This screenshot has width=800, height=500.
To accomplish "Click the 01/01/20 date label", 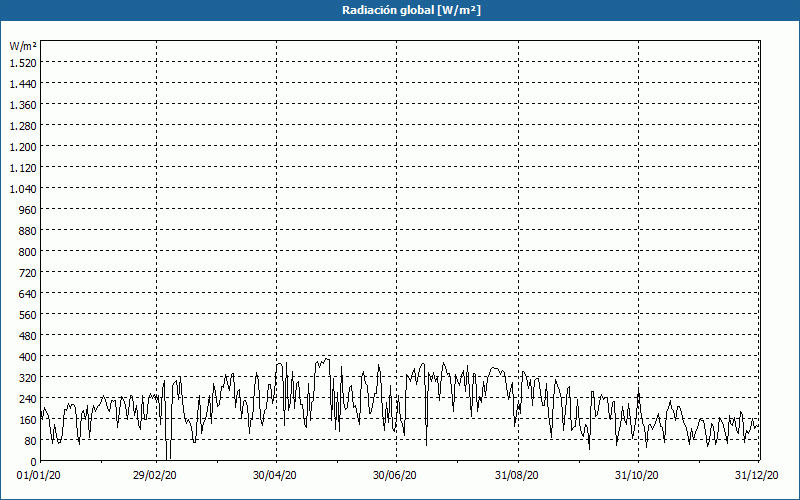I will click(39, 476).
